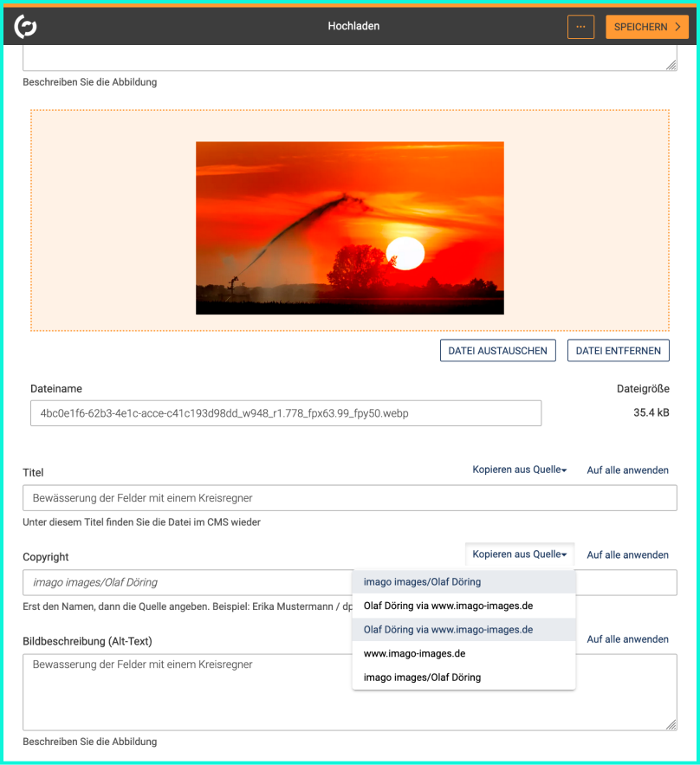This screenshot has height=765, width=700.
Task: Click the Hochladen header title
Action: pyautogui.click(x=353, y=26)
